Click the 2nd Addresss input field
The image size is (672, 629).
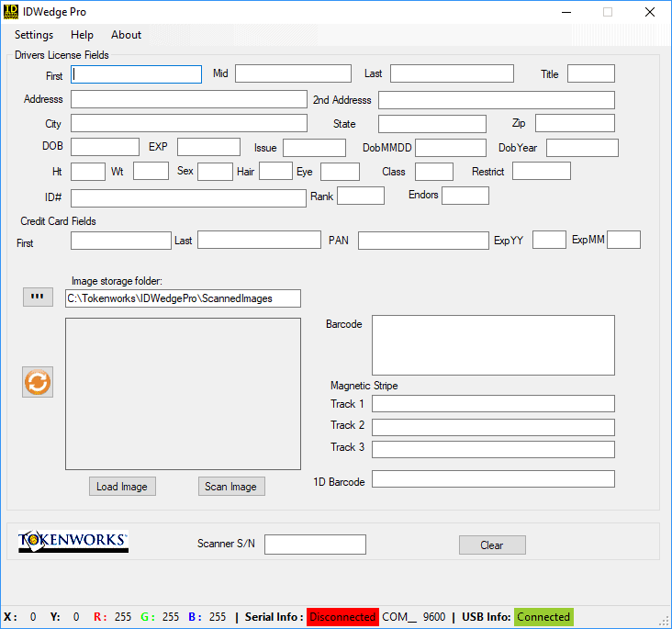pos(497,100)
